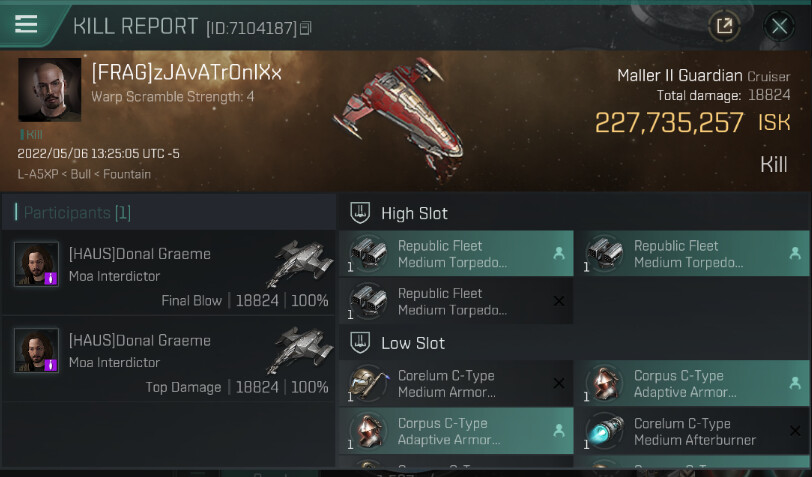The width and height of the screenshot is (812, 477).
Task: Click the person icon on the right-column Corpus Adaptive Armor
Action: (795, 383)
